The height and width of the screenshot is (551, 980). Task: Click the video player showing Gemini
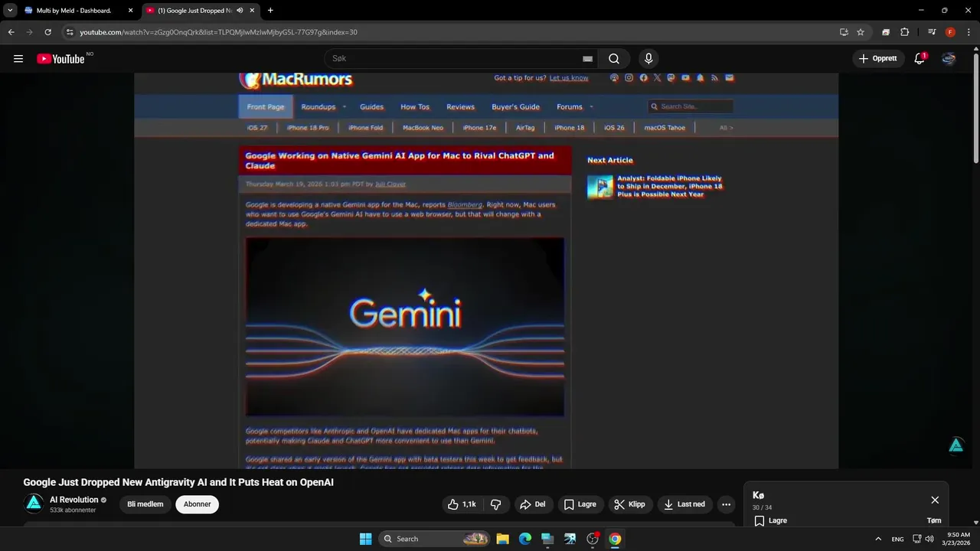tap(486, 270)
